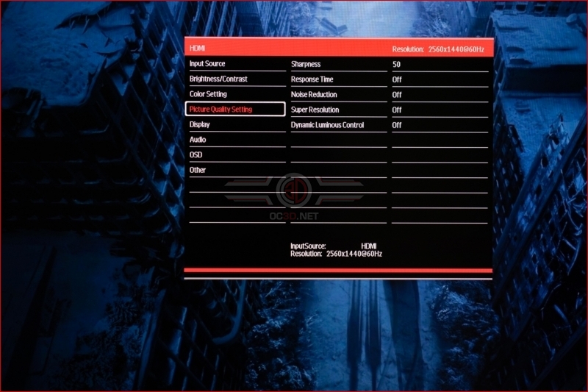The width and height of the screenshot is (588, 392).
Task: Select the Dynamic Luminous Control setting
Action: pos(327,125)
